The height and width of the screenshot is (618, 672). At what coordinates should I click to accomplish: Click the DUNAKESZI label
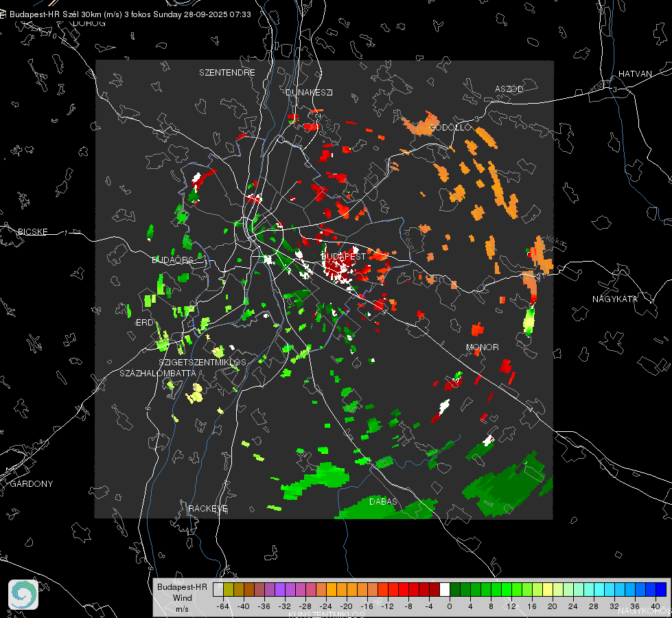coord(309,92)
